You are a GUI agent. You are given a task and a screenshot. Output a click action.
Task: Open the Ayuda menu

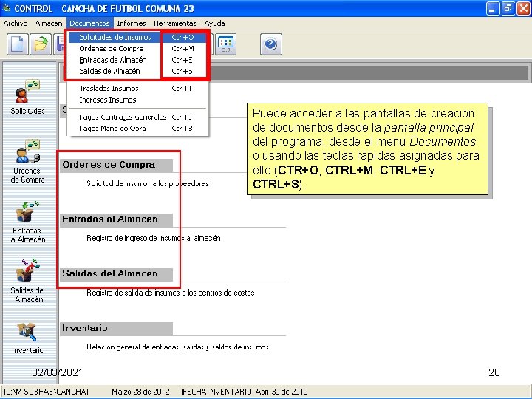214,24
